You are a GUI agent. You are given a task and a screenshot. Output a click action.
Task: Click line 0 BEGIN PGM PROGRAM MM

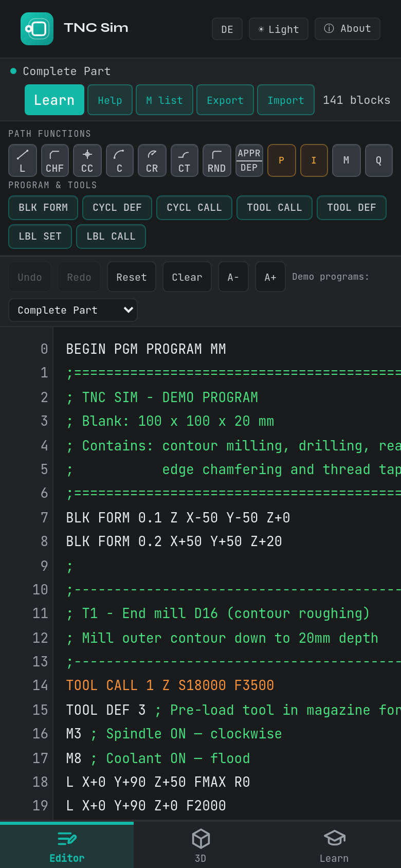pyautogui.click(x=146, y=349)
